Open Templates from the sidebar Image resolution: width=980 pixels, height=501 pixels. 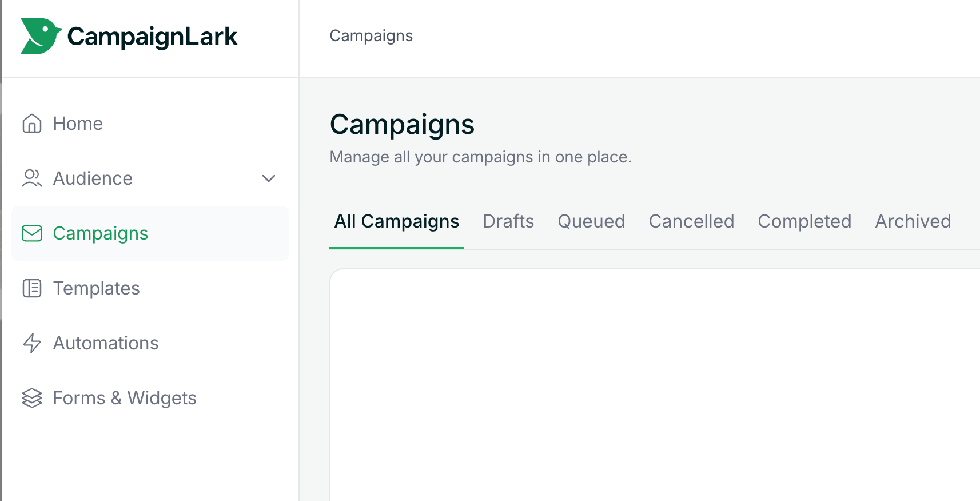coord(97,288)
